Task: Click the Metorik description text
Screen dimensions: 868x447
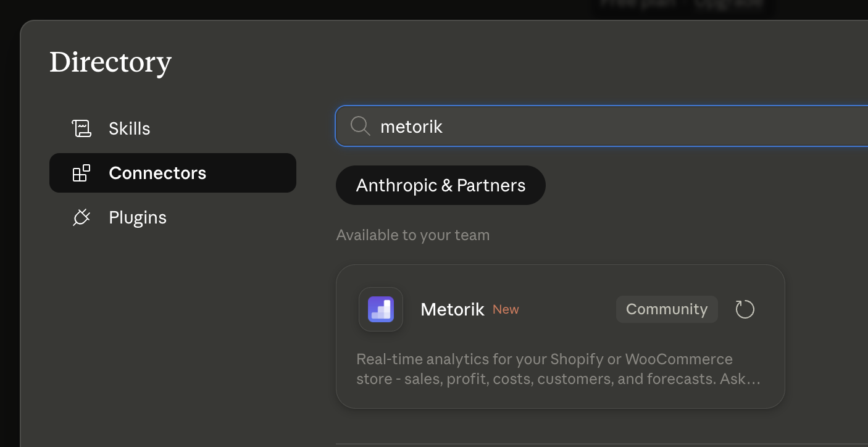Action: 559,369
